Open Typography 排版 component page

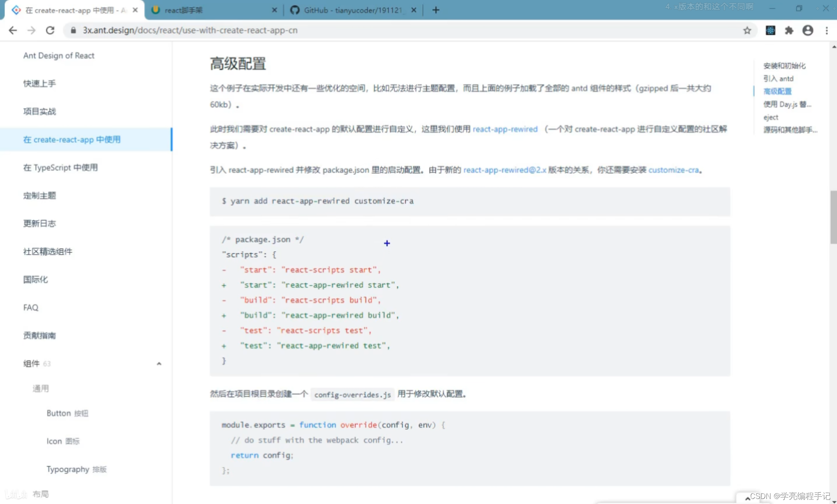coord(76,469)
